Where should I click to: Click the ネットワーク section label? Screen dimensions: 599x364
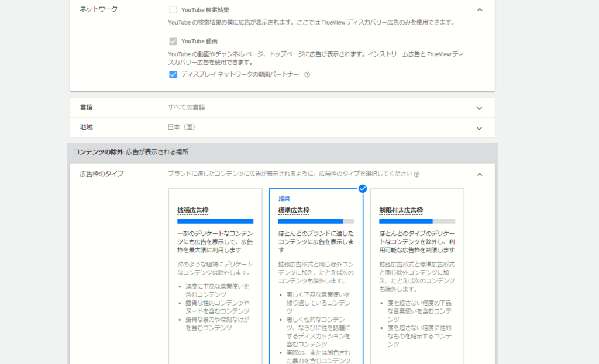click(98, 9)
